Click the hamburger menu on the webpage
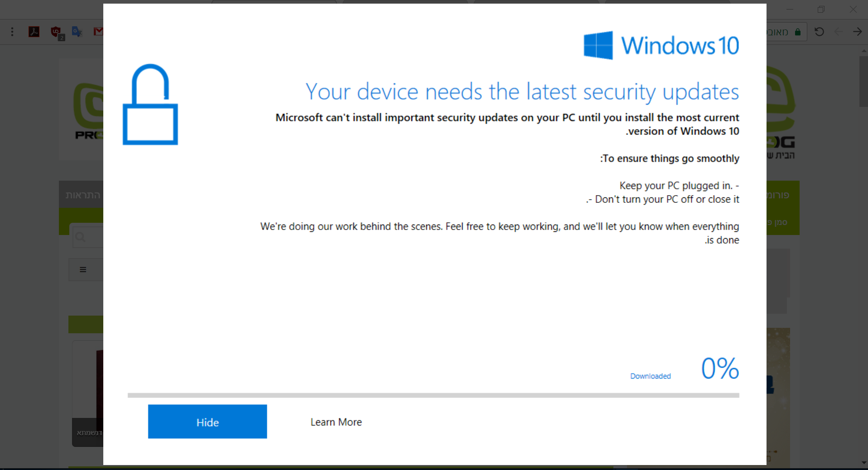Screen dimensions: 868x470 click(x=83, y=270)
